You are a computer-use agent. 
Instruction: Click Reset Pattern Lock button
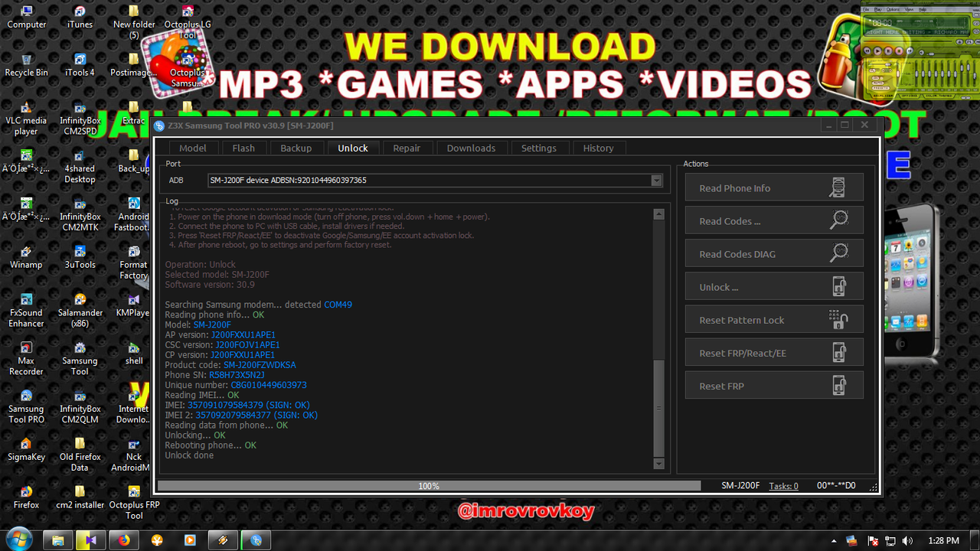(x=774, y=319)
